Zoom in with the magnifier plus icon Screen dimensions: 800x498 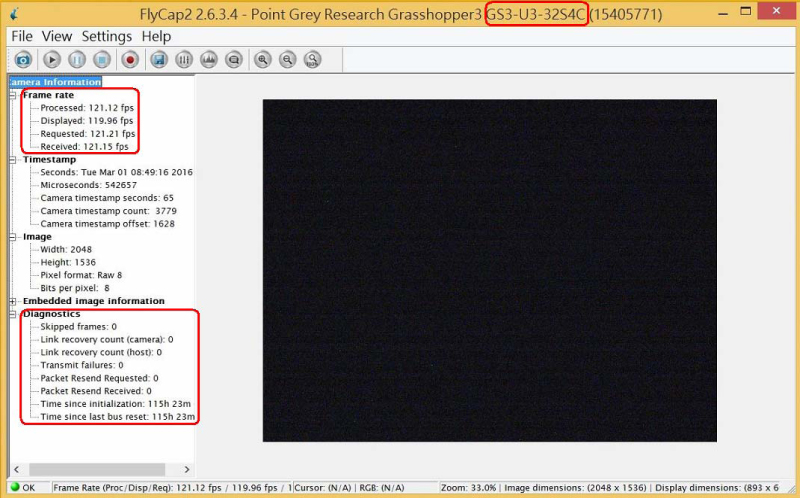[263, 60]
